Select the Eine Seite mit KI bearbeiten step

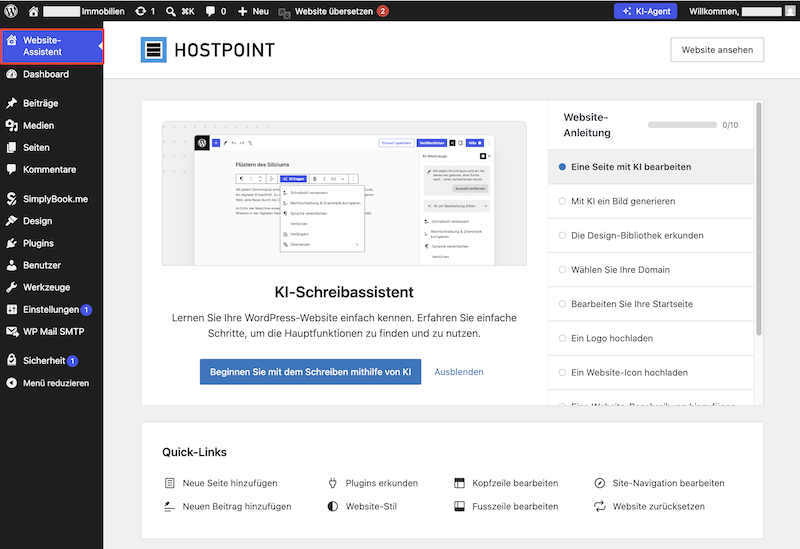click(651, 167)
